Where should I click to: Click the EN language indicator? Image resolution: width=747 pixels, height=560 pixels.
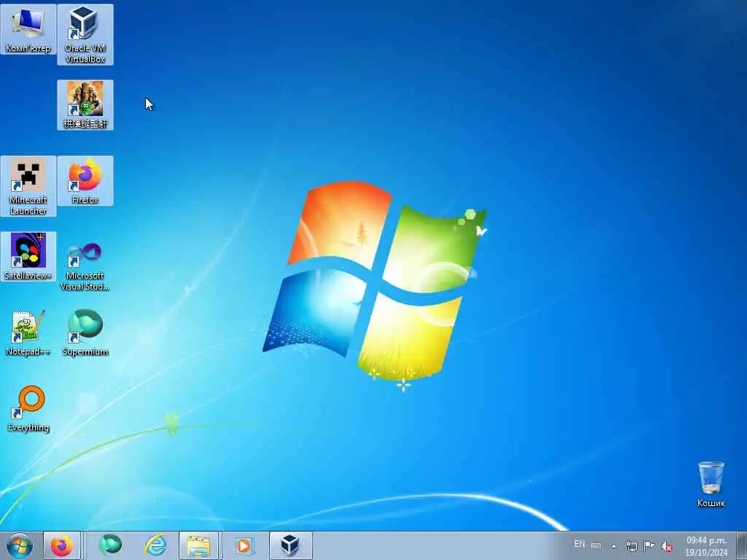click(578, 544)
